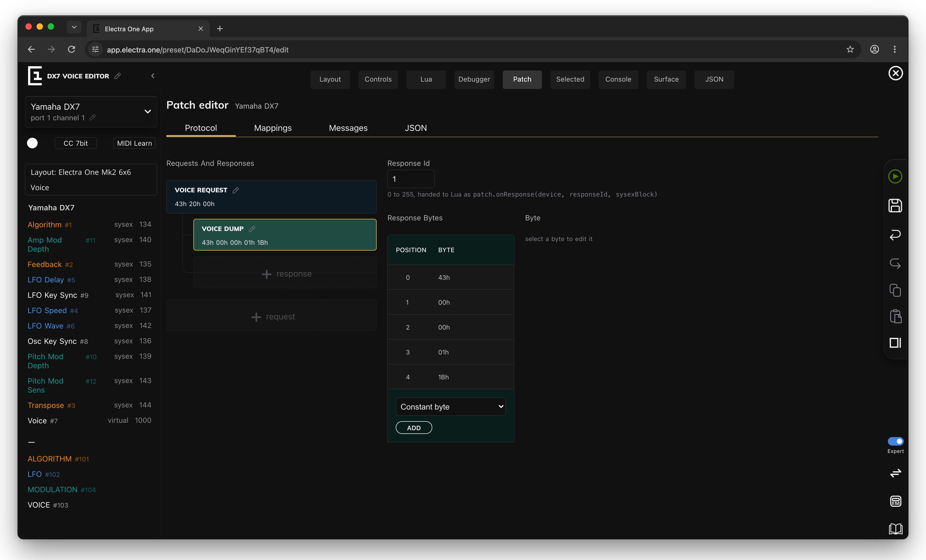
Task: Reload the page in browser
Action: 72,49
